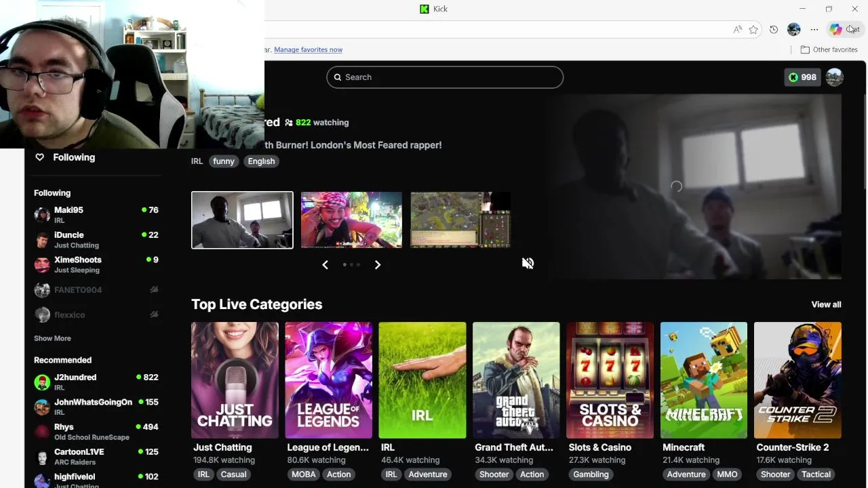The width and height of the screenshot is (868, 488).
Task: Open Maki95's channel avatar
Action: click(x=42, y=215)
